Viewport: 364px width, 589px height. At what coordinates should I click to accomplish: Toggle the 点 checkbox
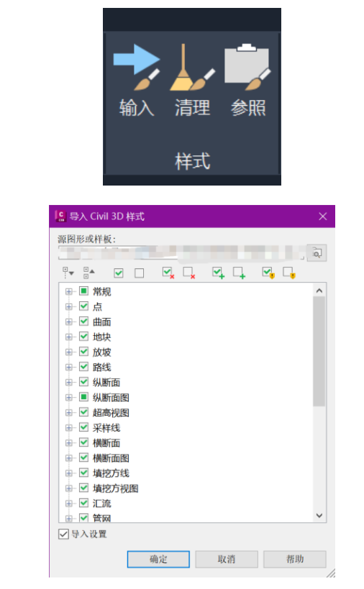(83, 306)
